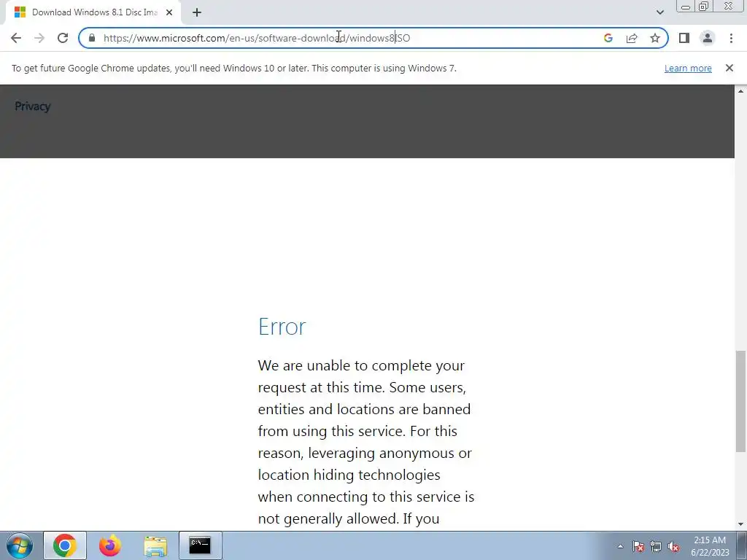
Task: View site information via the lock icon
Action: [x=92, y=38]
